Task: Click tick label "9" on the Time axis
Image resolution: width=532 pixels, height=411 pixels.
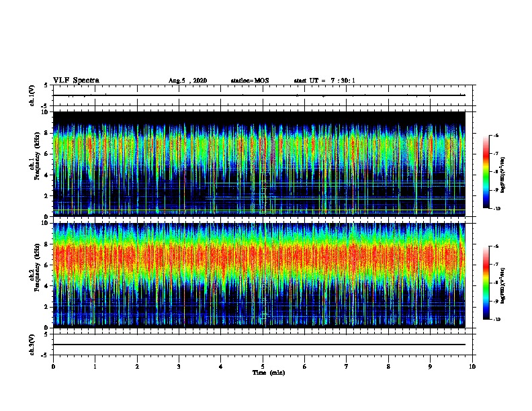Action: point(430,367)
